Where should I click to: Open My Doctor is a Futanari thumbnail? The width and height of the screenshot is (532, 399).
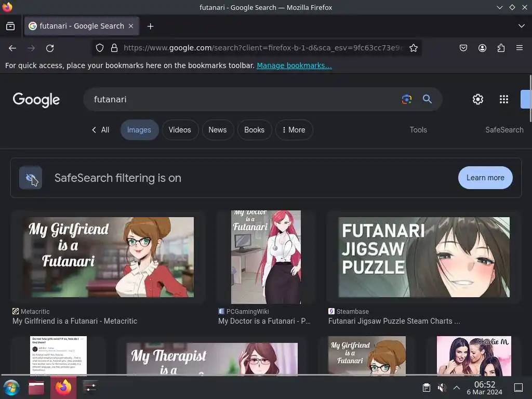point(266,257)
